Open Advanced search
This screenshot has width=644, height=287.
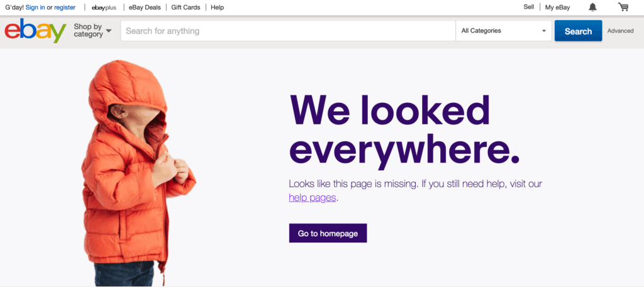coord(620,31)
